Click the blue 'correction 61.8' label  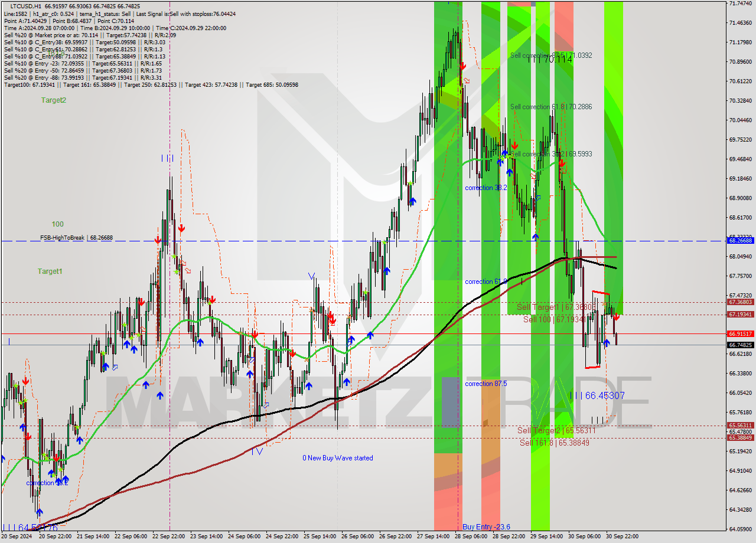486,282
